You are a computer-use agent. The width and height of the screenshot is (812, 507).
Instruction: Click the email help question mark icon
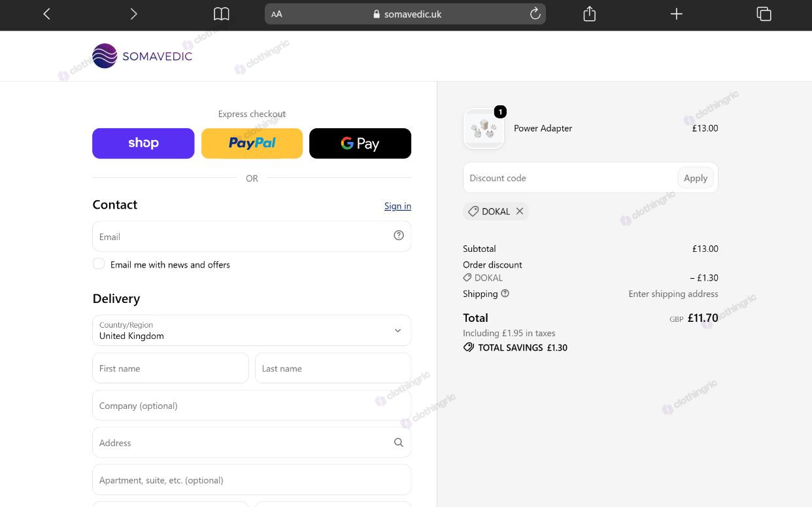pos(399,236)
